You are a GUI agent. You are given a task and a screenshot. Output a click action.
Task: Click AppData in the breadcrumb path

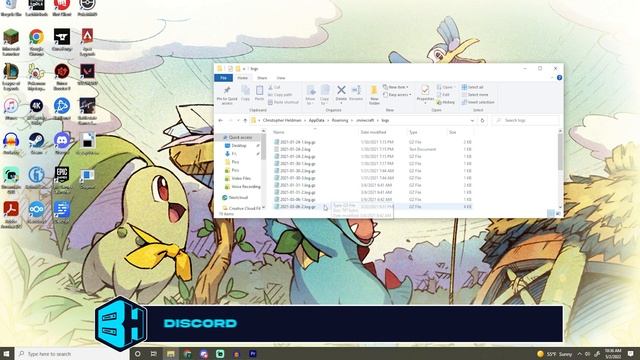click(x=316, y=120)
